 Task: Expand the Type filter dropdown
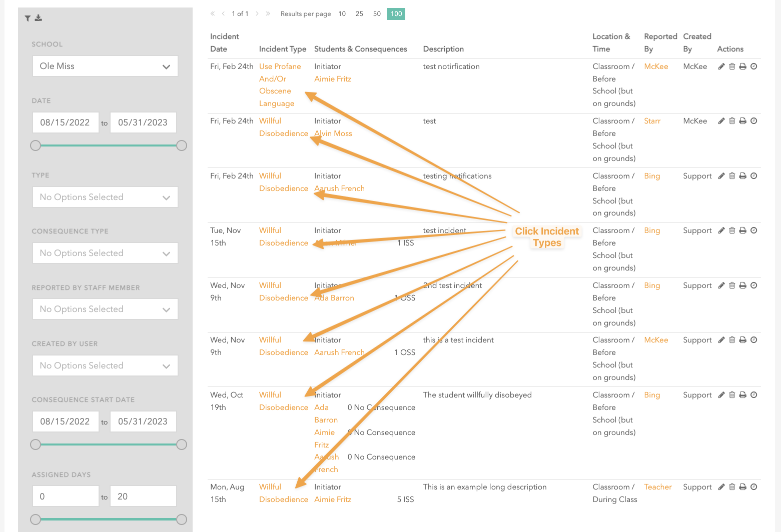[105, 197]
